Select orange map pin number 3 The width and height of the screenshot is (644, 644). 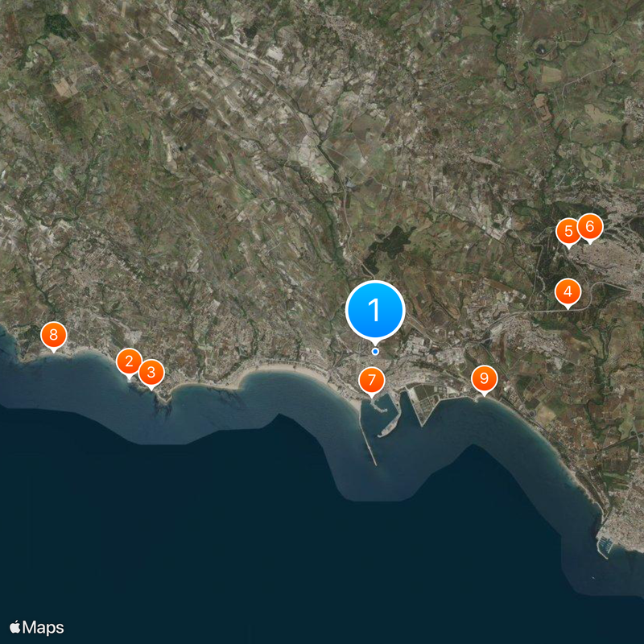click(151, 374)
